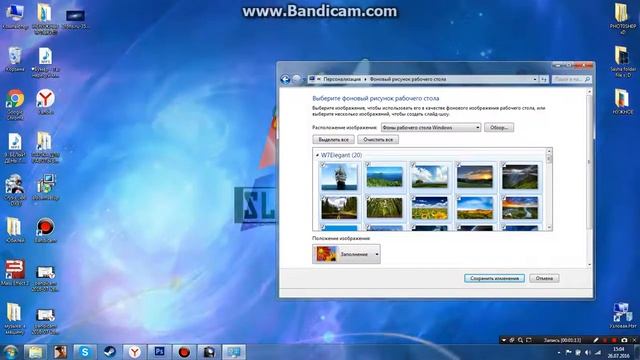Click the wallpaper list scrollbar down arrow
The height and width of the screenshot is (360, 640).
click(x=549, y=227)
